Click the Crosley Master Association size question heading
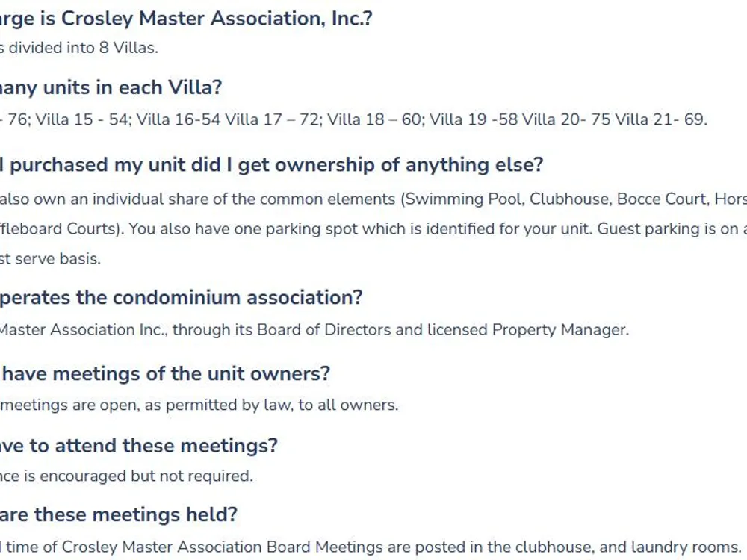 (186, 19)
